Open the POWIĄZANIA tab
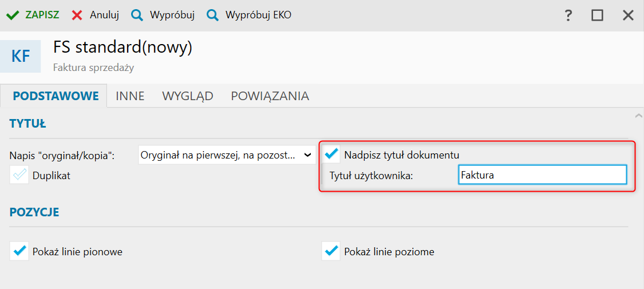The width and height of the screenshot is (644, 289). click(270, 96)
